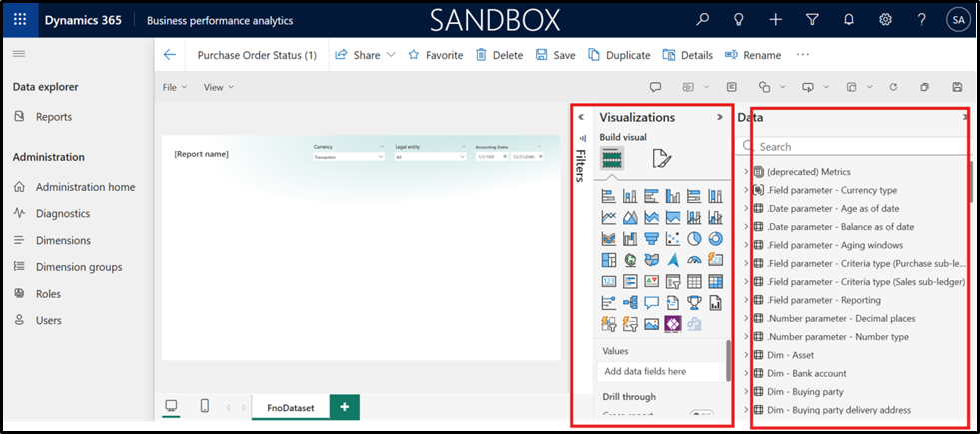Open help question mark
Screen dimensions: 980x434
[922, 20]
